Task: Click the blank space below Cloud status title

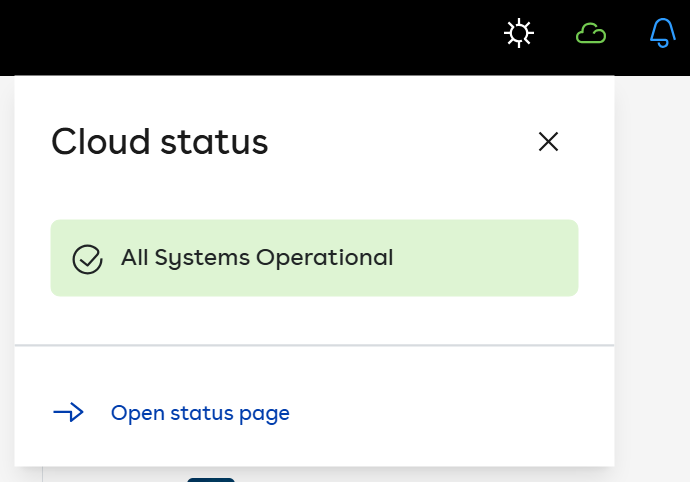Action: (x=300, y=192)
